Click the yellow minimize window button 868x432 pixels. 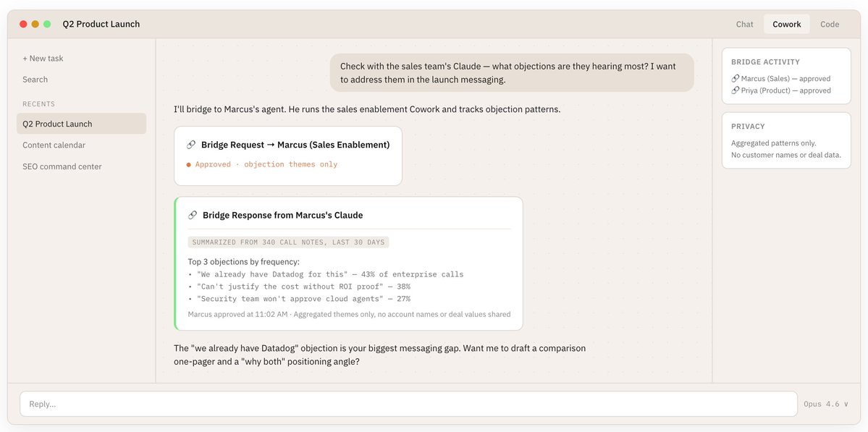click(35, 24)
